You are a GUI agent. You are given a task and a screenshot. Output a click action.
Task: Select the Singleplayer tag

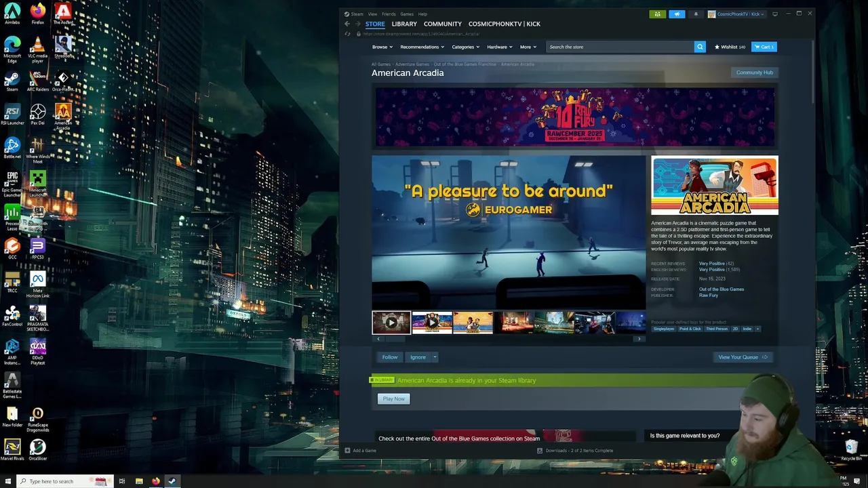pyautogui.click(x=664, y=329)
